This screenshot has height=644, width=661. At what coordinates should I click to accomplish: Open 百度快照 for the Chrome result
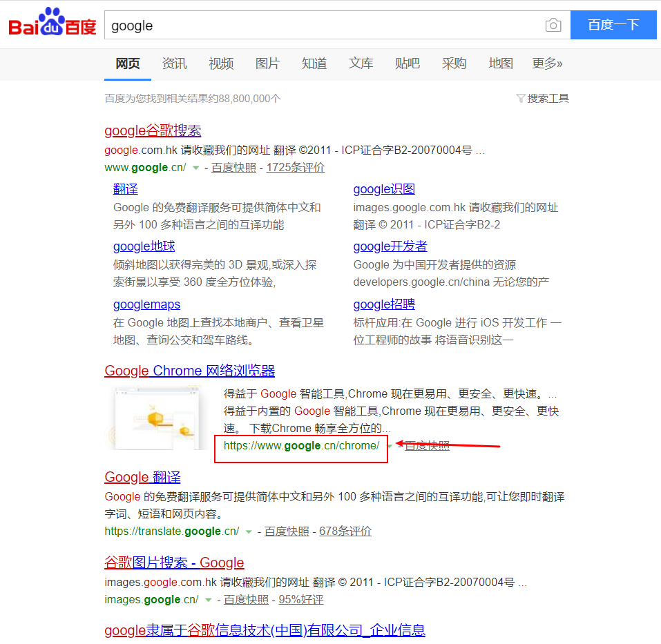(427, 446)
